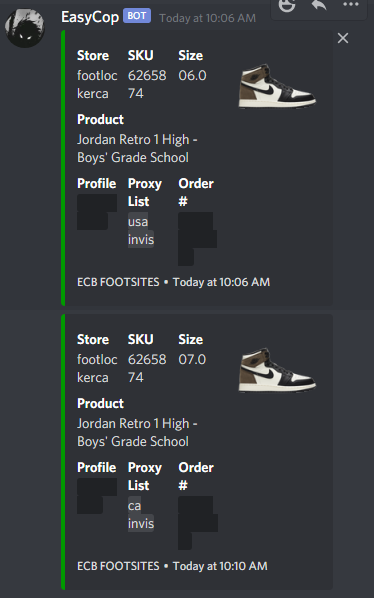The height and width of the screenshot is (598, 374).
Task: Open the More options ellipsis menu
Action: pos(351,5)
